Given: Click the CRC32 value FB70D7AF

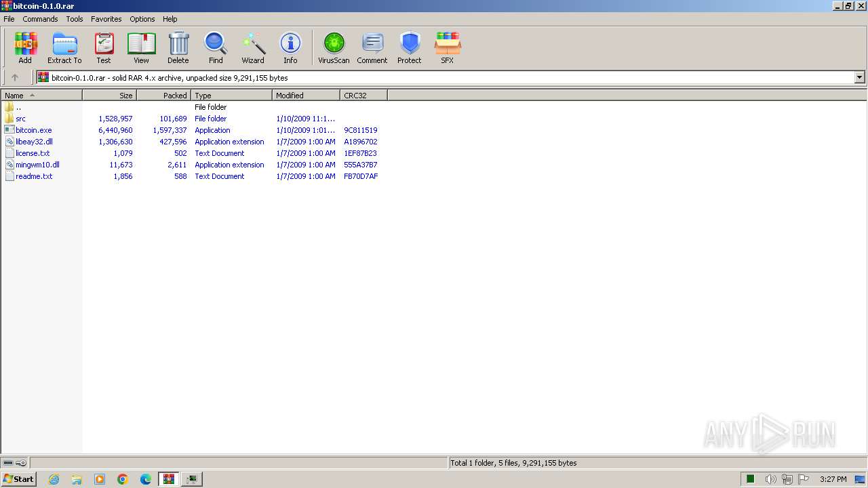Looking at the screenshot, I should (x=361, y=176).
